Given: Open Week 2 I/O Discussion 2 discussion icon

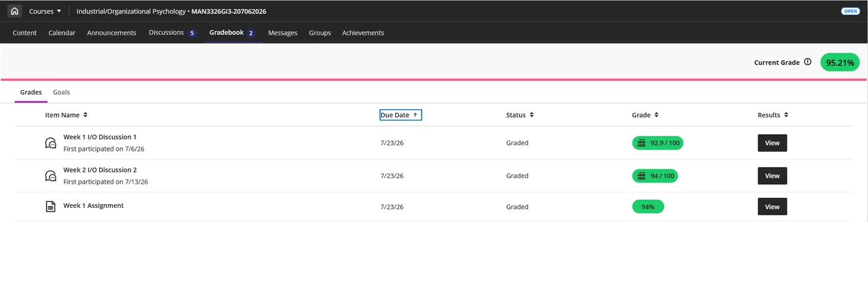Looking at the screenshot, I should pos(51,176).
